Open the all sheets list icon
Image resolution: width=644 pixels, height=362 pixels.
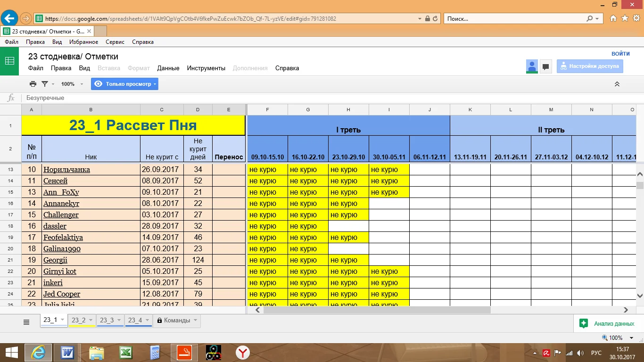(26, 322)
